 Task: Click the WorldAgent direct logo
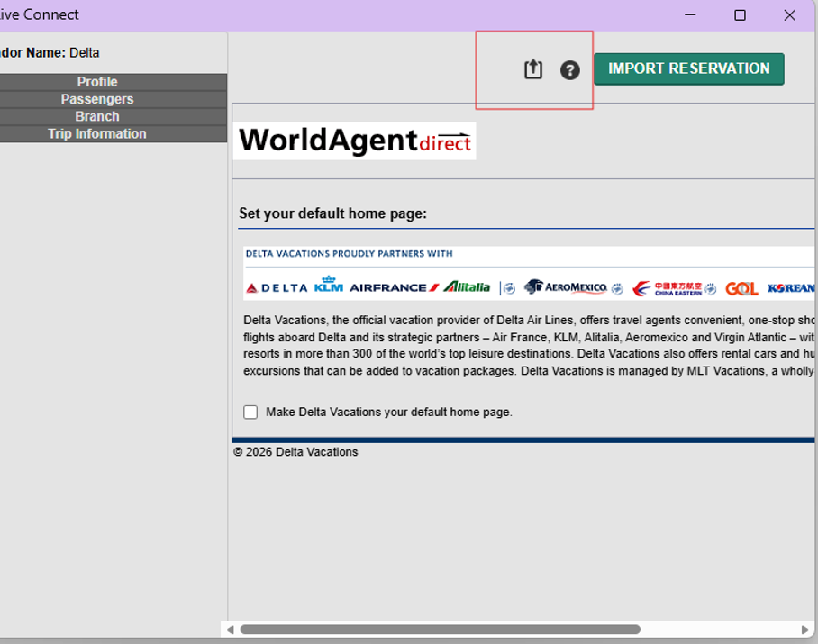pos(355,141)
